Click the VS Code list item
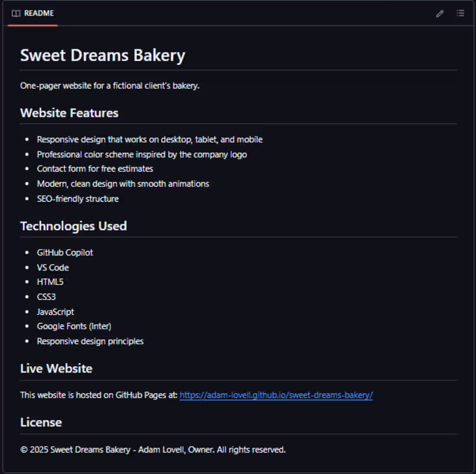 pos(53,268)
